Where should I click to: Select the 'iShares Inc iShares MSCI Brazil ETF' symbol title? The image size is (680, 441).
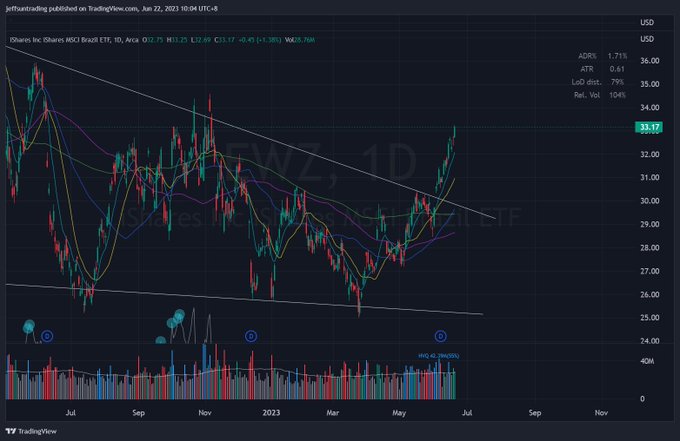click(x=59, y=40)
